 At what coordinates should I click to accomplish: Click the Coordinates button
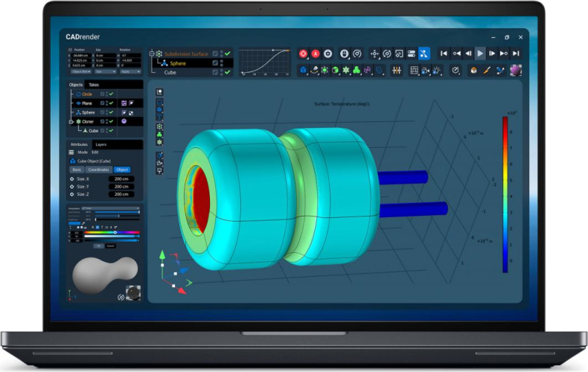[x=98, y=169]
